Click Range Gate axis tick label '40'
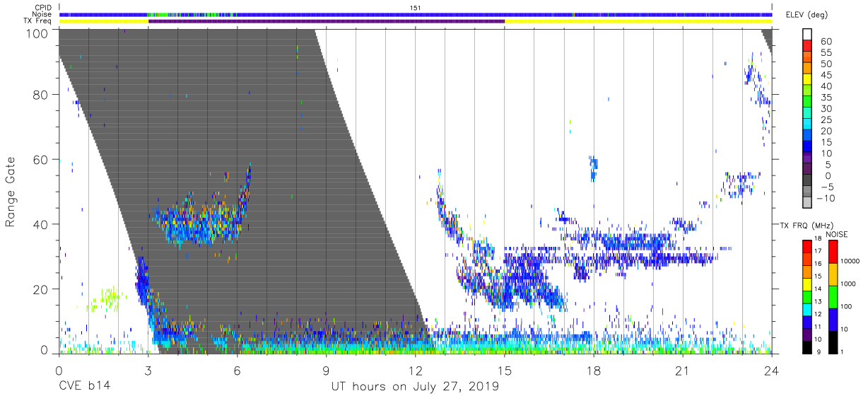The height and width of the screenshot is (401, 868). (40, 224)
